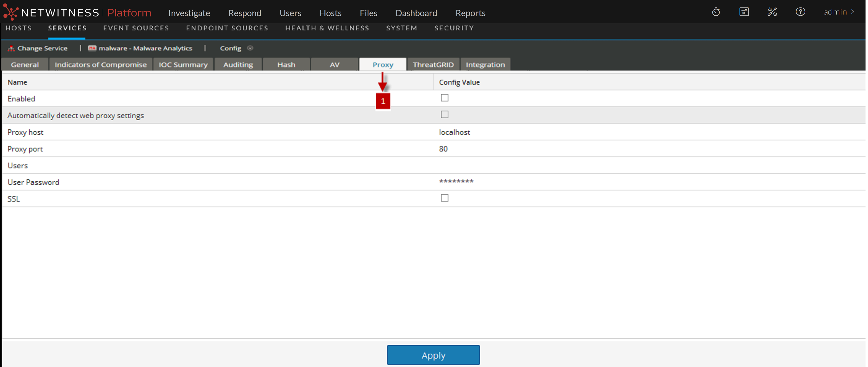Viewport: 868px width, 367px height.
Task: Open the notifications panel icon
Action: click(744, 12)
